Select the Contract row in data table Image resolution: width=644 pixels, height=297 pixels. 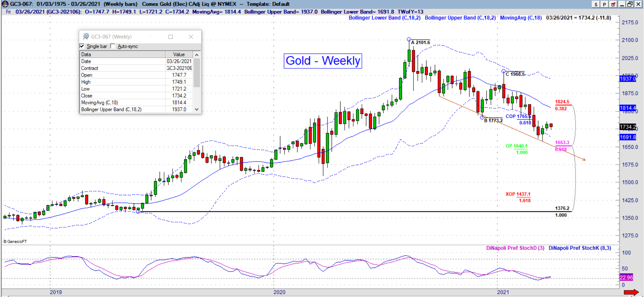(136, 68)
